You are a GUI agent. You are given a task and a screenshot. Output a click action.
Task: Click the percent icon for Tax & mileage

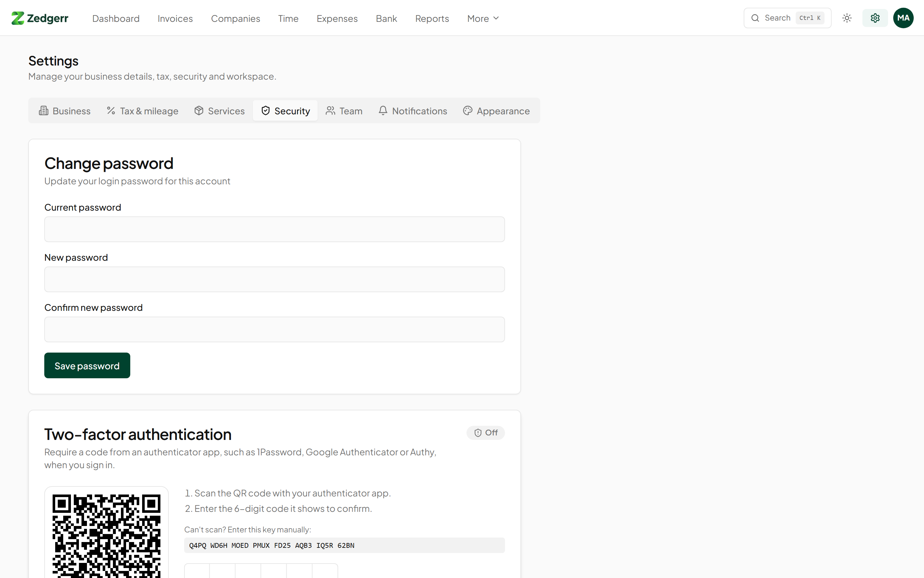(x=111, y=111)
